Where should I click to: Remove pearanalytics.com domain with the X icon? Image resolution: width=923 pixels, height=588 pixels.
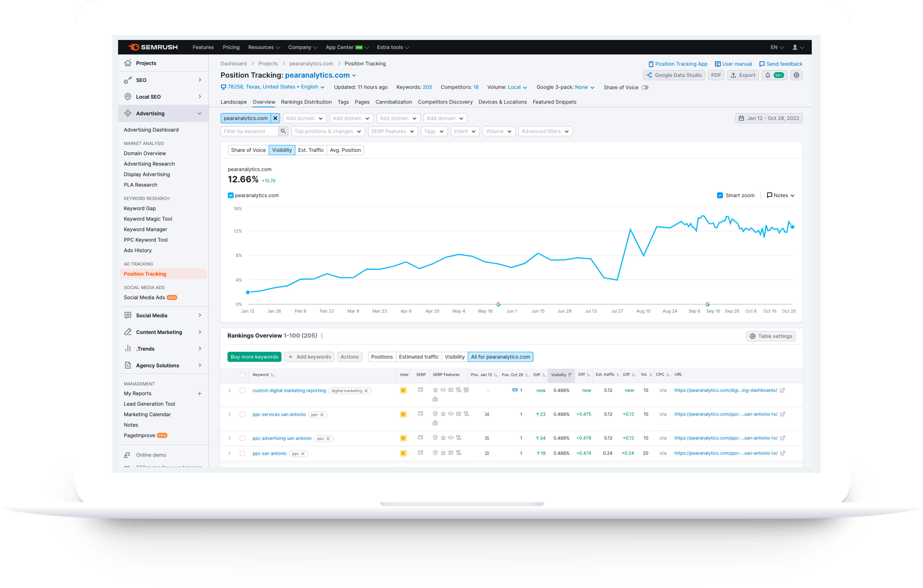tap(275, 118)
